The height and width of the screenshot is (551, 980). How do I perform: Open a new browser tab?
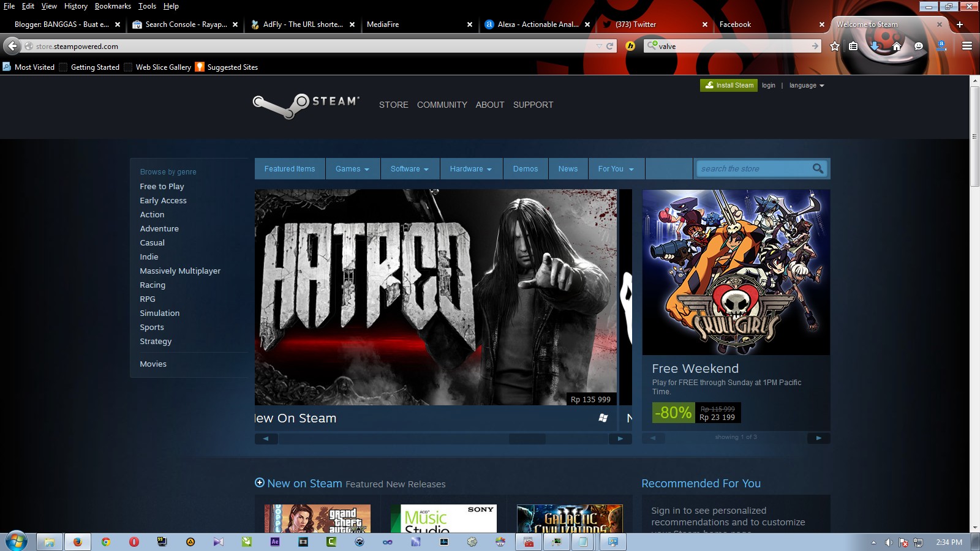tap(960, 24)
